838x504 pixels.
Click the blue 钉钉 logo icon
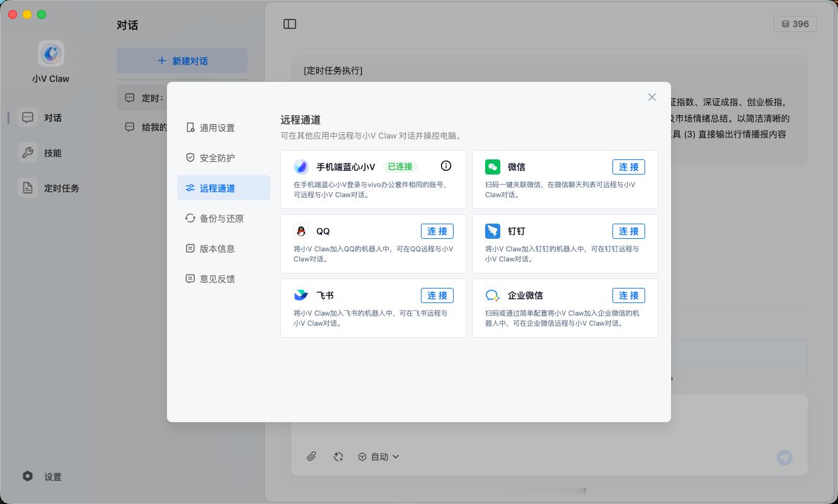coord(493,231)
